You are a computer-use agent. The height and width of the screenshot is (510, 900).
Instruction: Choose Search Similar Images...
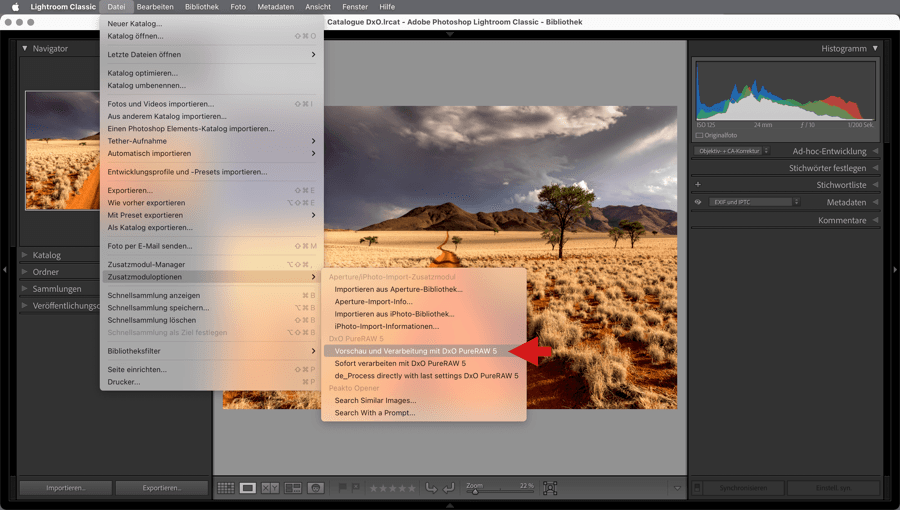(424, 400)
